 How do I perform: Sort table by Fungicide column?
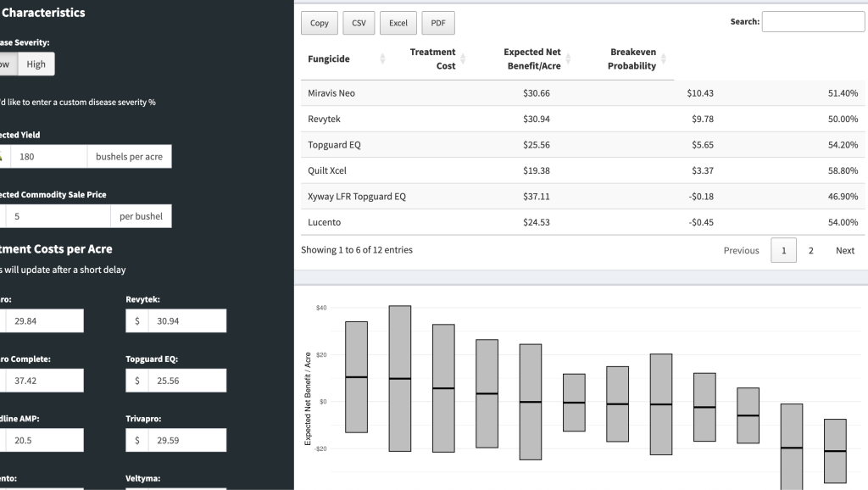pyautogui.click(x=346, y=58)
